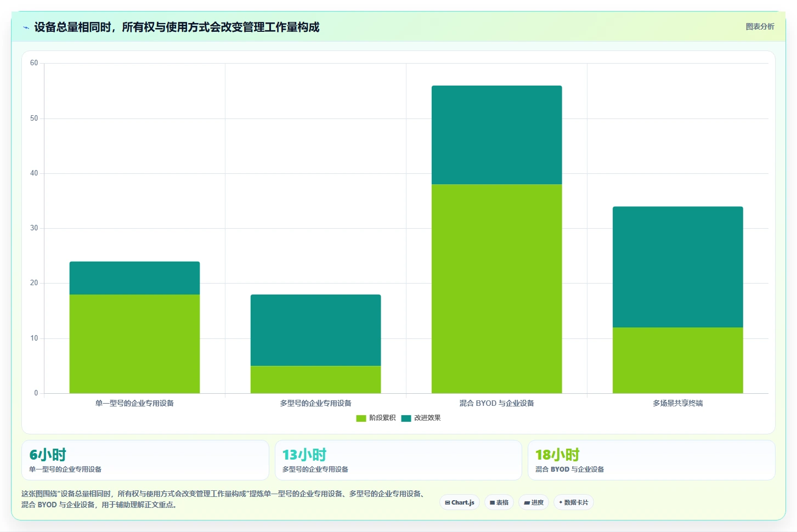Screen dimensions: 797x532
Task: Open the 数据卡片 tag chip
Action: point(574,502)
